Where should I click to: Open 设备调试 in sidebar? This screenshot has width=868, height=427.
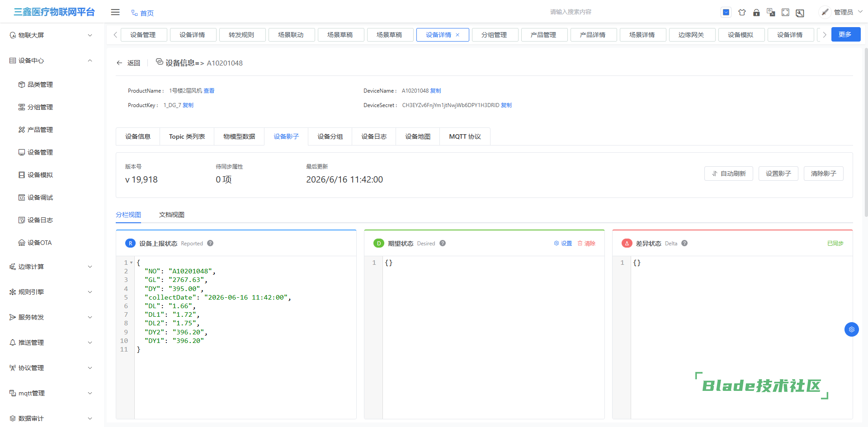40,197
